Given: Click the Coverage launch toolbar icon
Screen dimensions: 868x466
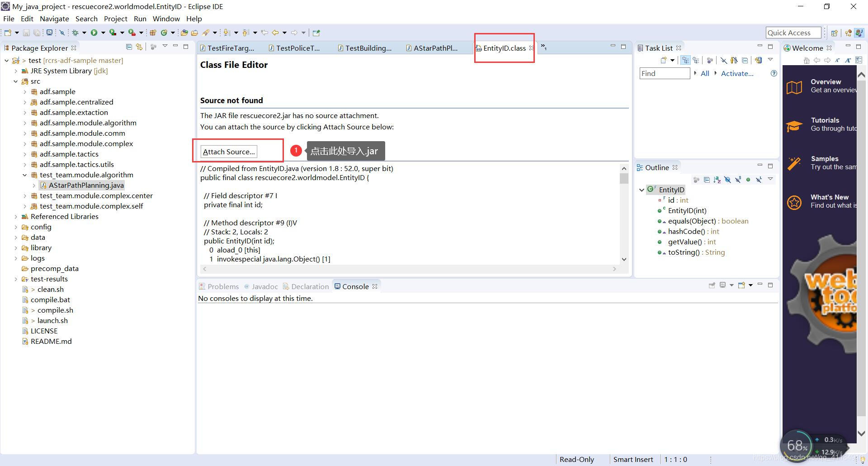Looking at the screenshot, I should pos(113,33).
